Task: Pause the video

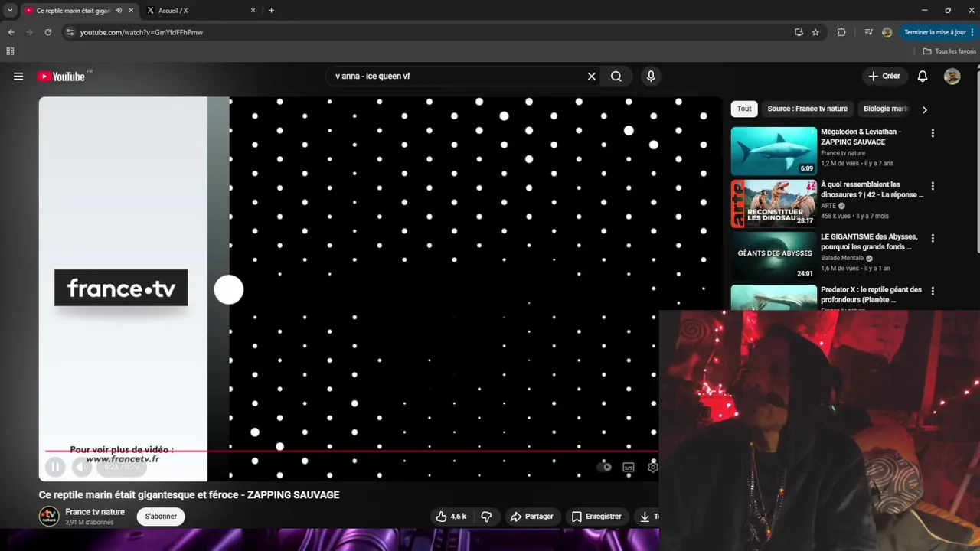Action: [55, 467]
